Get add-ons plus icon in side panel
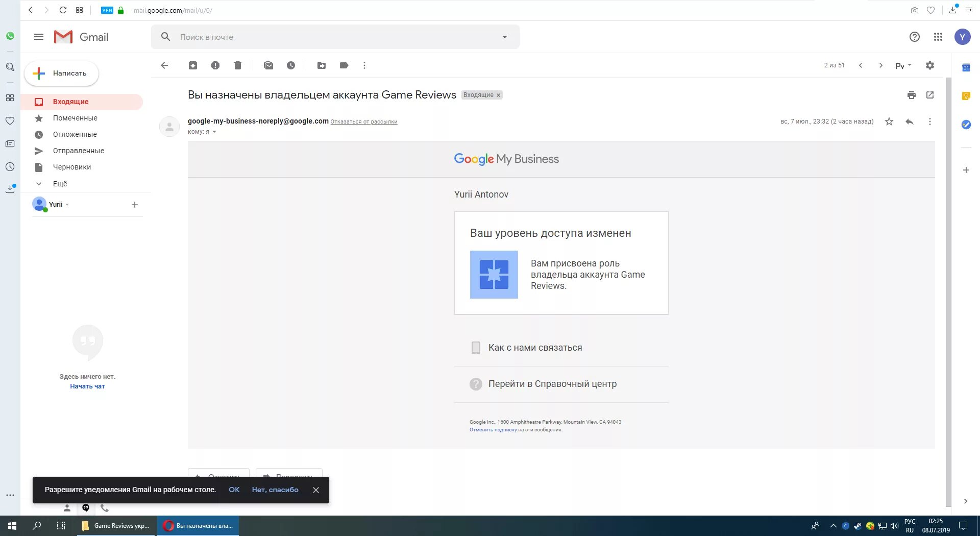 coord(966,170)
